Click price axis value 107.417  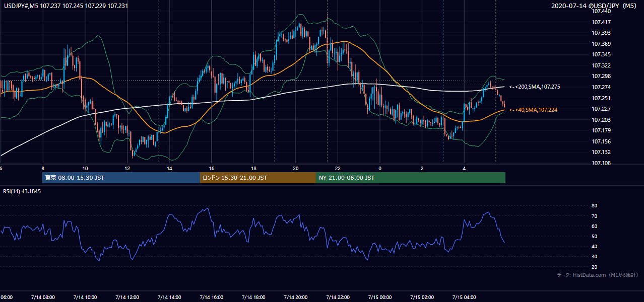[601, 22]
